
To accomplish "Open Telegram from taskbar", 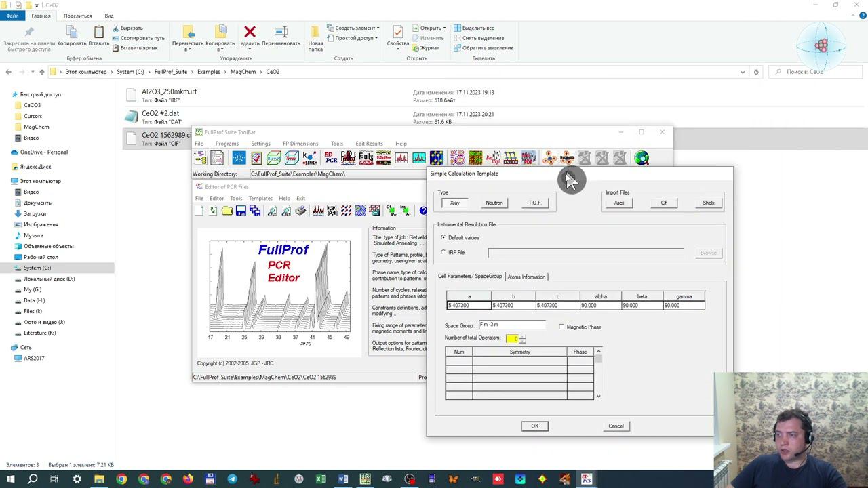I will tap(232, 479).
